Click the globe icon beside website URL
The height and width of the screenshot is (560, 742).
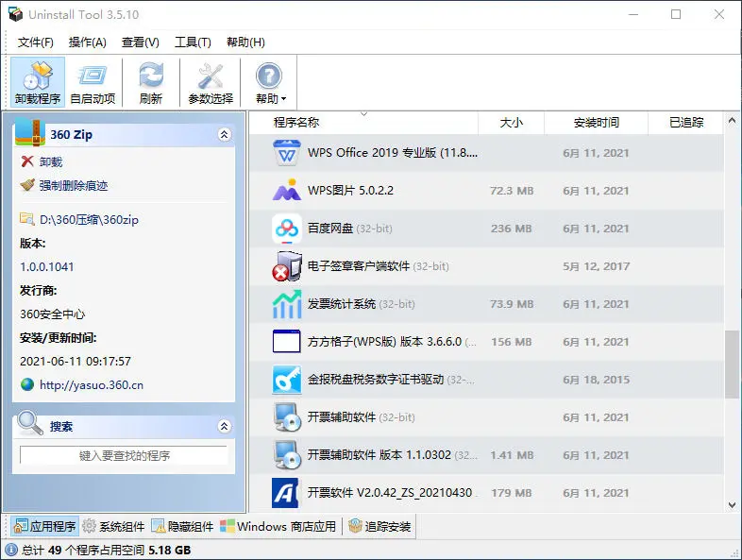point(27,384)
